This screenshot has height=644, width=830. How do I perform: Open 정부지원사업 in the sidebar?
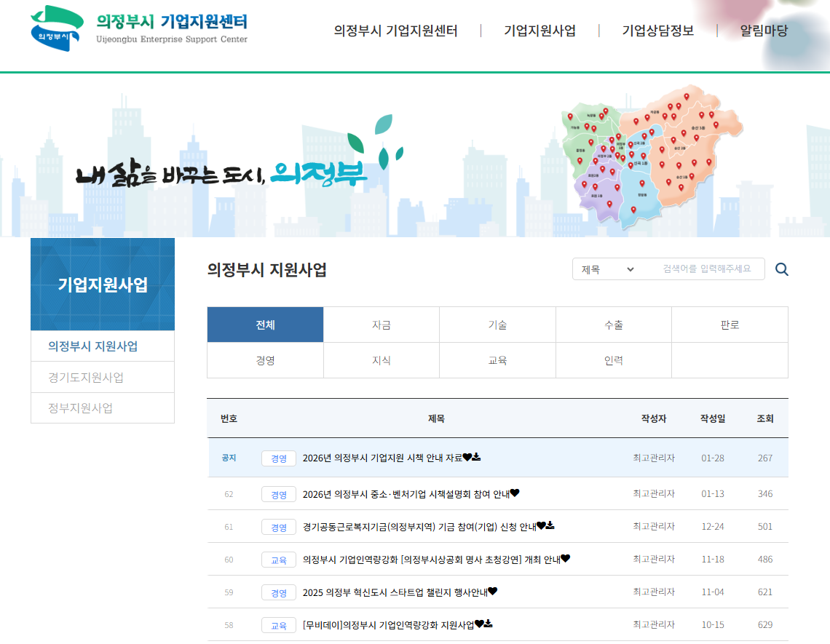tap(81, 408)
